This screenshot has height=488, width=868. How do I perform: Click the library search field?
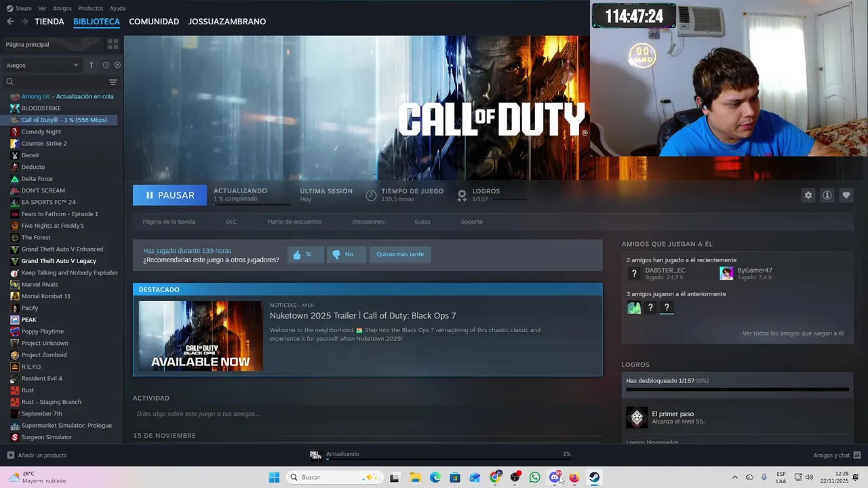coord(58,82)
